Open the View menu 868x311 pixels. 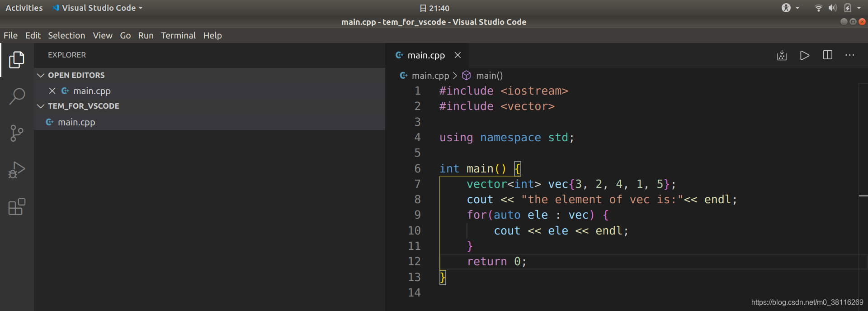point(103,35)
